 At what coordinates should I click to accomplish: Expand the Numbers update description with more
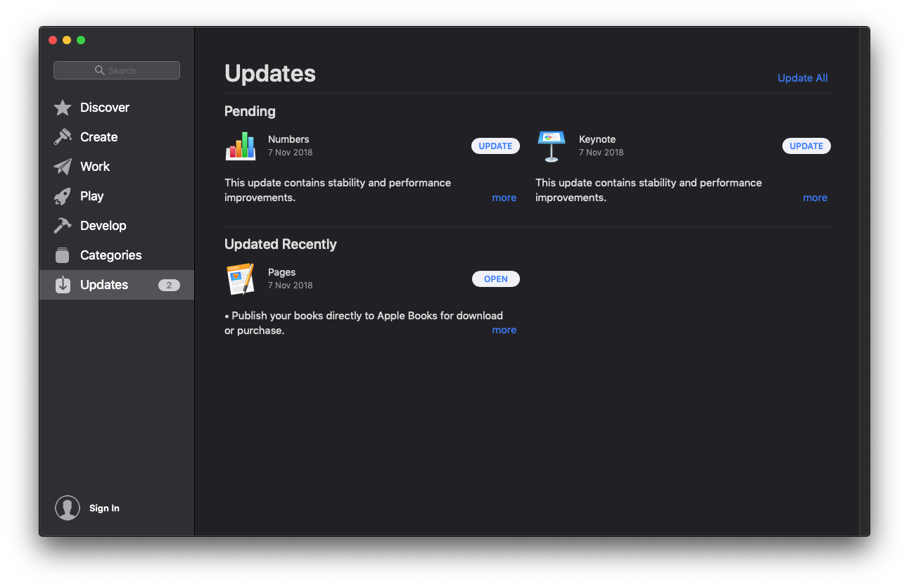[504, 198]
